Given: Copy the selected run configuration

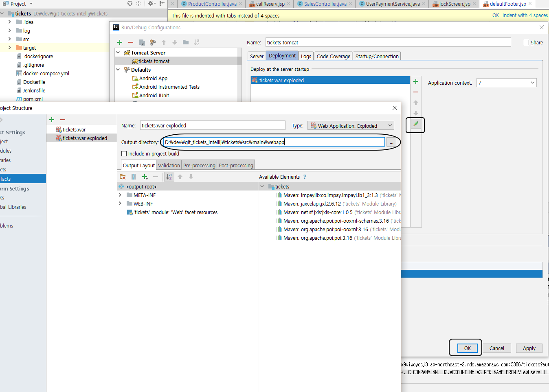Looking at the screenshot, I should [x=142, y=42].
